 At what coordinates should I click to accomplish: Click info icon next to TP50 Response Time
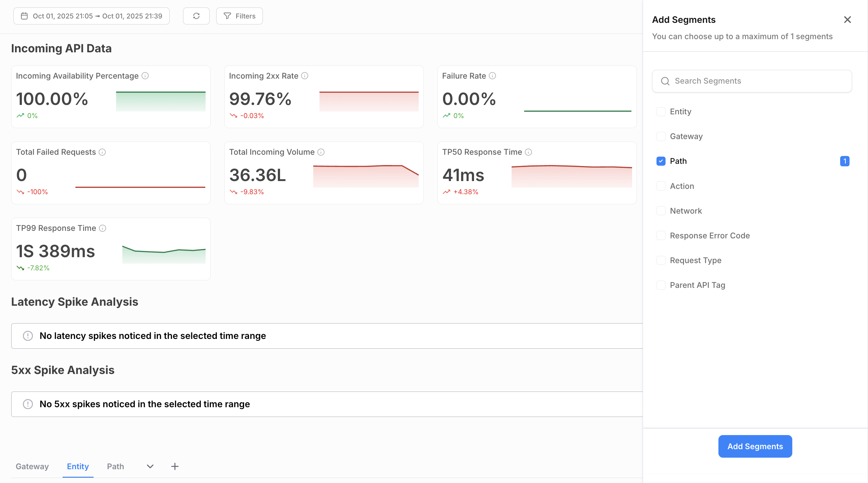pos(528,152)
